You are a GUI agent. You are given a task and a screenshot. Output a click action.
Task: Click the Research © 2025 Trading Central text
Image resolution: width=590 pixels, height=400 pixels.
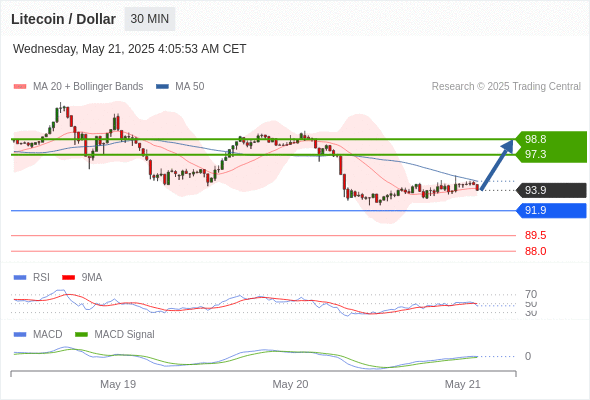[x=506, y=87]
